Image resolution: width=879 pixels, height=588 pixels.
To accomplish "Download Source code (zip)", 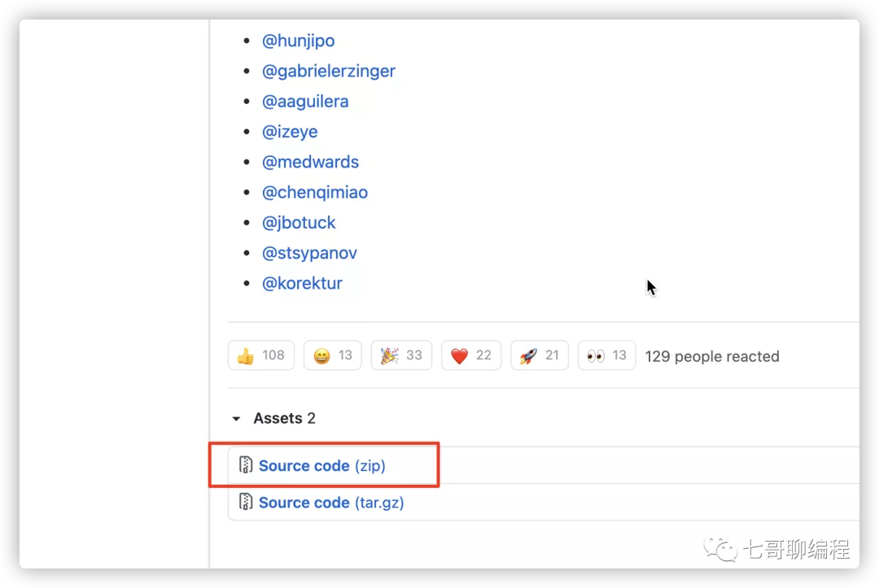I will pyautogui.click(x=321, y=465).
